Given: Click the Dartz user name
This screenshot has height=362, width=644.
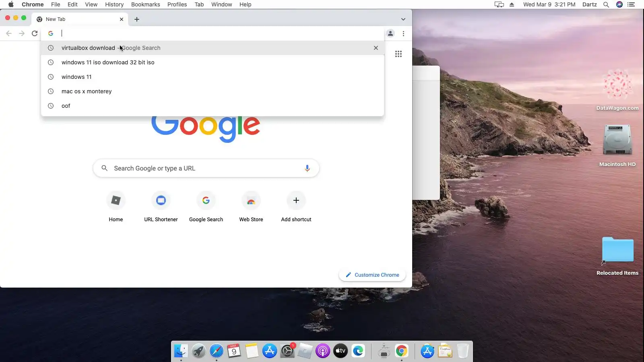Looking at the screenshot, I should (x=590, y=4).
